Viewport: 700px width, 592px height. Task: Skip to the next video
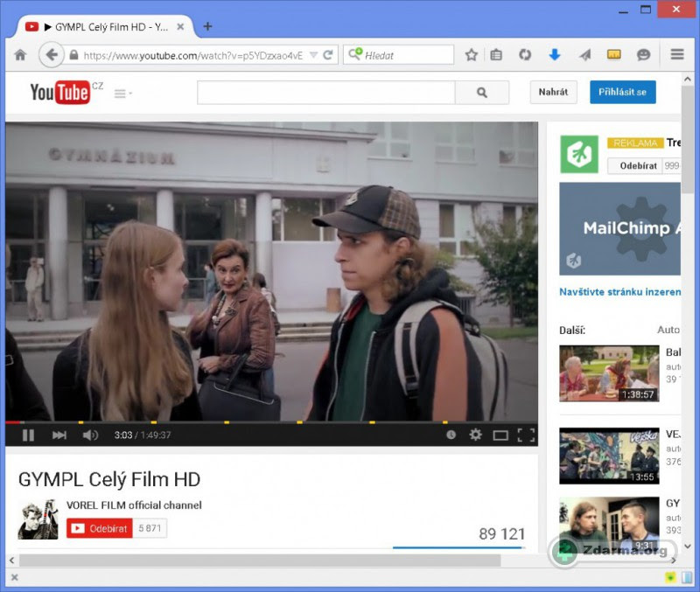click(59, 435)
